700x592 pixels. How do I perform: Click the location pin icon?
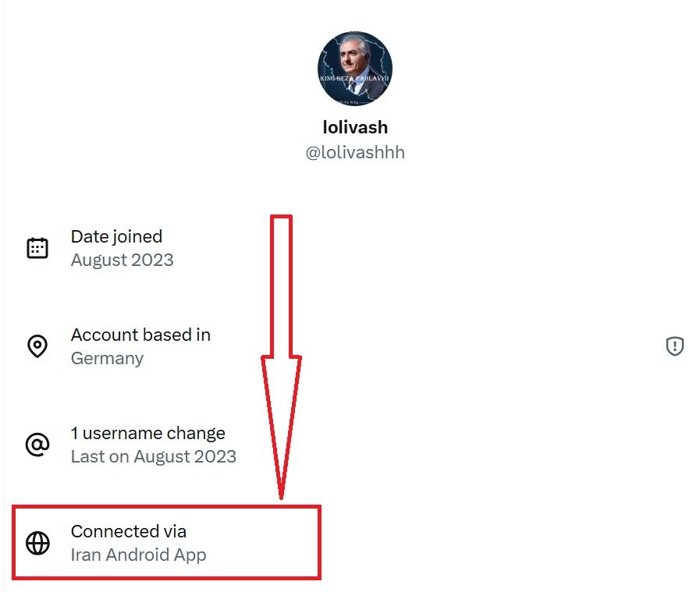click(37, 346)
